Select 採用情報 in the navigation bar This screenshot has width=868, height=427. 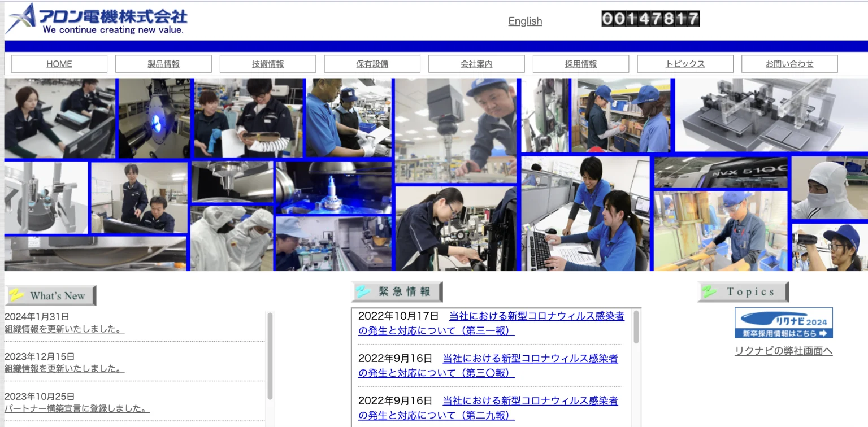point(580,64)
